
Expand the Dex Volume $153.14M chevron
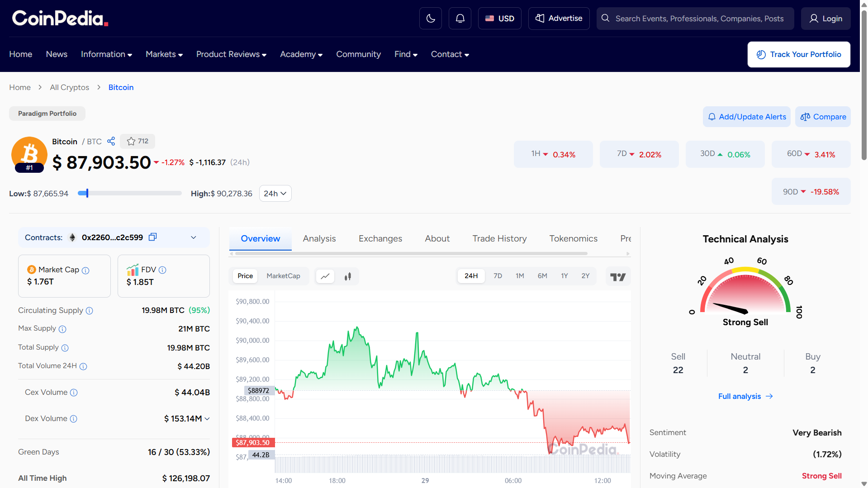tap(207, 419)
